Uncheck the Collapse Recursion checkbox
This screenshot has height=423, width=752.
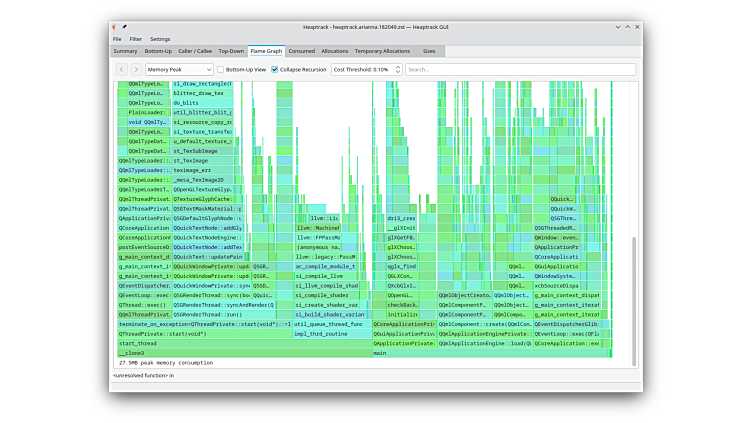(275, 70)
